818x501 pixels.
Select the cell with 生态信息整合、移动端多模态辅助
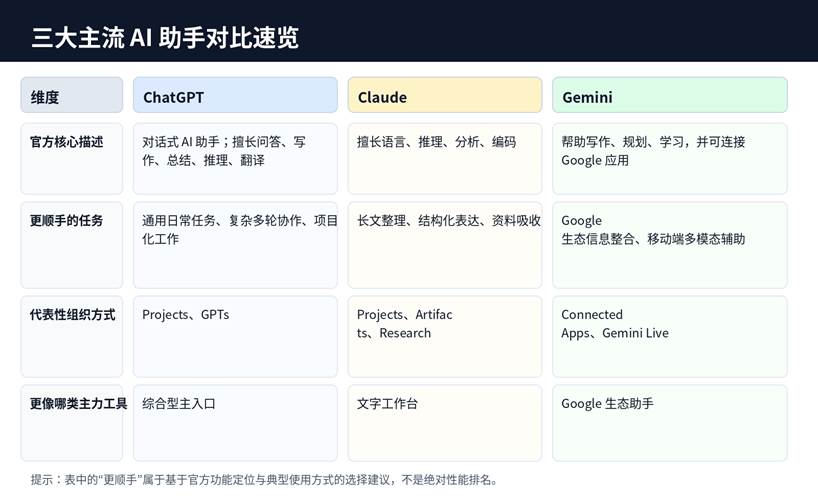click(669, 244)
